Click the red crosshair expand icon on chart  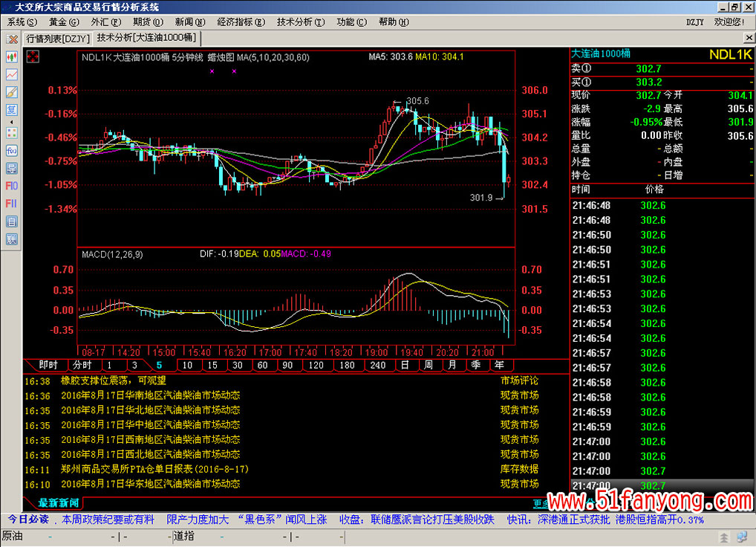[33, 57]
